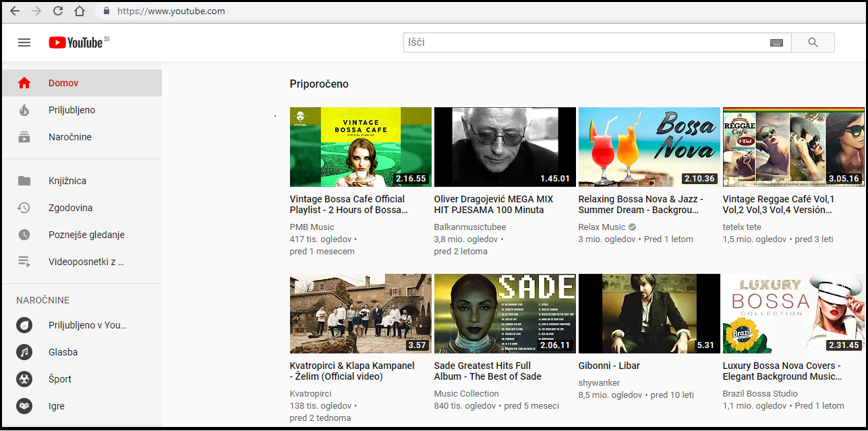Viewport: 868px width, 431px height.
Task: Open Kvatropirci & Klapa Kampanel thumbnail
Action: coord(361,314)
